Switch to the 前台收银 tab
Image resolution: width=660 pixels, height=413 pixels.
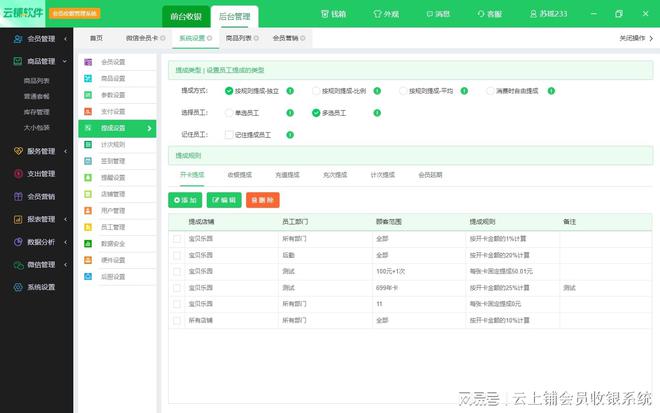click(x=186, y=16)
